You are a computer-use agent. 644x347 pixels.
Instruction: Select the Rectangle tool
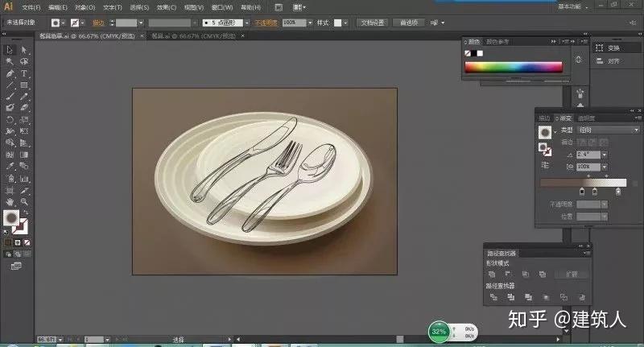tap(24, 85)
